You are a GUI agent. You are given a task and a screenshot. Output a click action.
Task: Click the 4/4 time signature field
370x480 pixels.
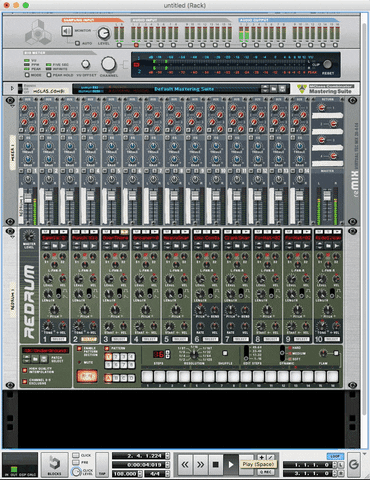[154, 473]
